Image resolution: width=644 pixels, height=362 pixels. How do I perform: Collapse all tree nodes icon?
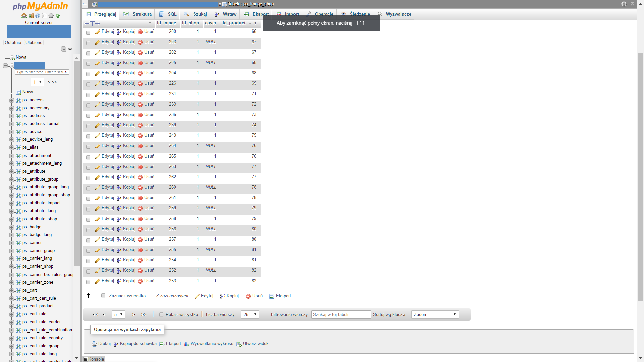pos(63,49)
